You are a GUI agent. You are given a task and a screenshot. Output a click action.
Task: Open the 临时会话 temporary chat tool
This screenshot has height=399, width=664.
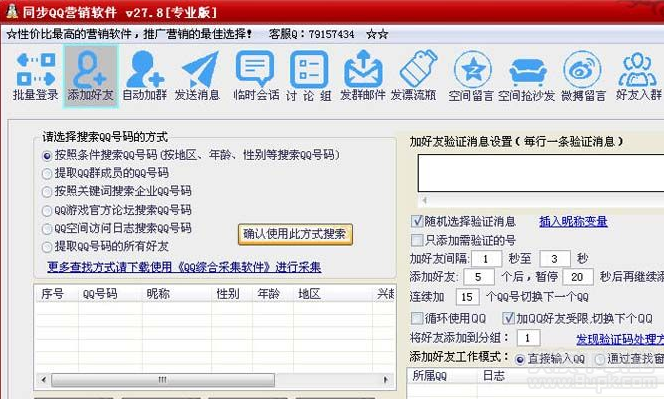point(256,76)
